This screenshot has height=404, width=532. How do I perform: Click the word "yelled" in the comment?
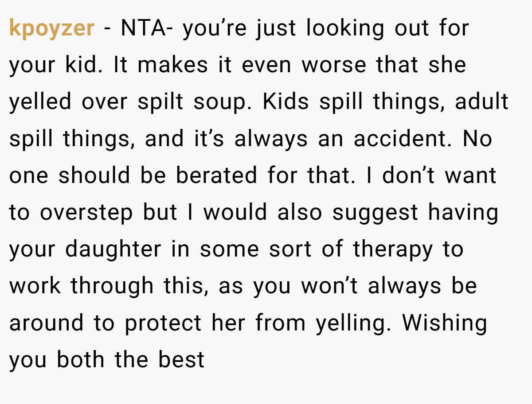click(x=40, y=103)
